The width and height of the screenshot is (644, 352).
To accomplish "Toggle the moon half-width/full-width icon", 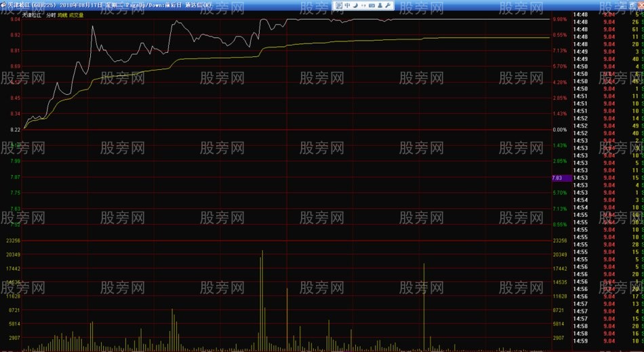I will (356, 5).
